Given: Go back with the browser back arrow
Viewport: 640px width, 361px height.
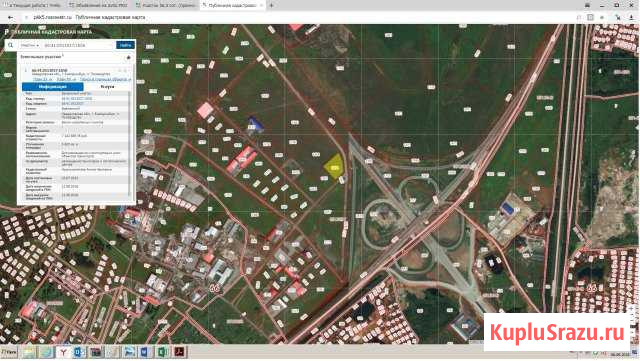Looking at the screenshot, I should (11, 18).
